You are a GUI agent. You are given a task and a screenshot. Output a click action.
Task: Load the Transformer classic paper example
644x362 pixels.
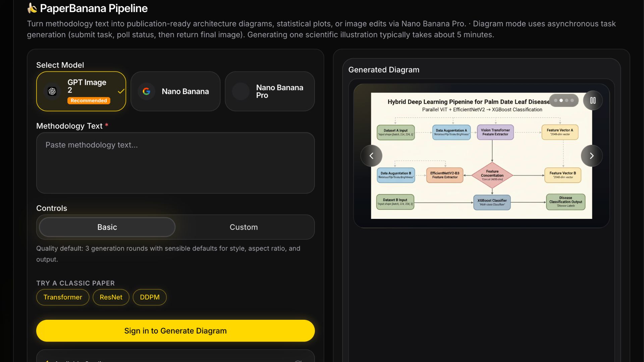(63, 297)
